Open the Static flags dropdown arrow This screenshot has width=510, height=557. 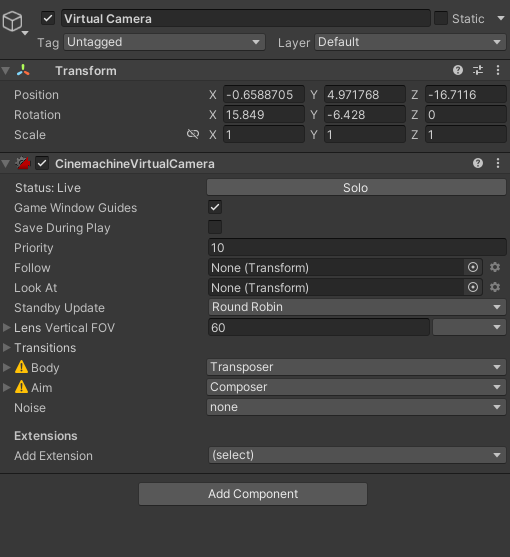click(x=501, y=18)
